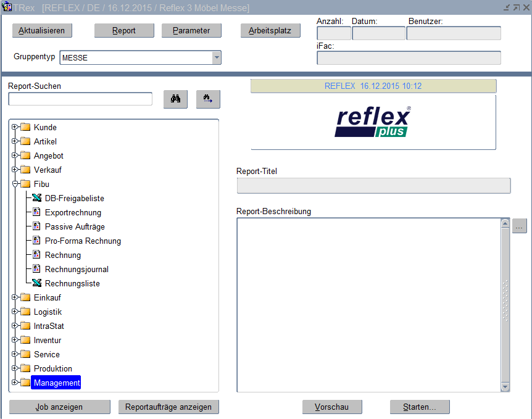Viewport: 532px width, 419px height.
Task: Open the Gruppentyp dropdown
Action: (x=216, y=57)
